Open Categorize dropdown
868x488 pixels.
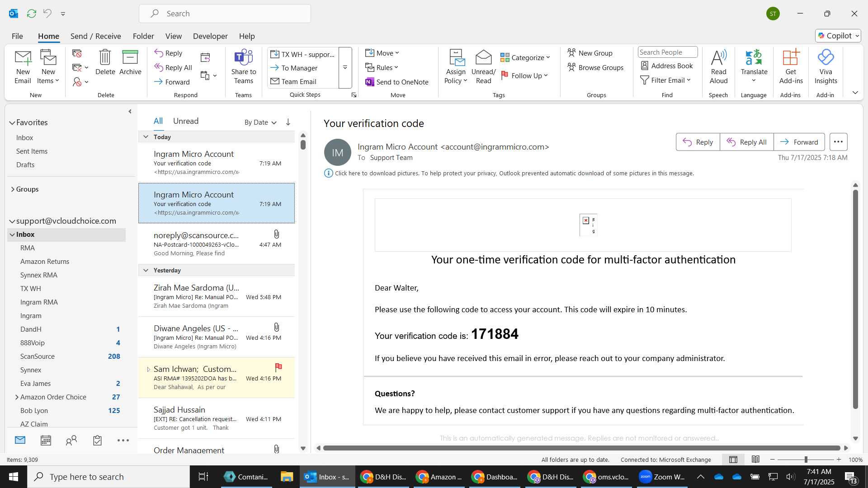tap(525, 57)
